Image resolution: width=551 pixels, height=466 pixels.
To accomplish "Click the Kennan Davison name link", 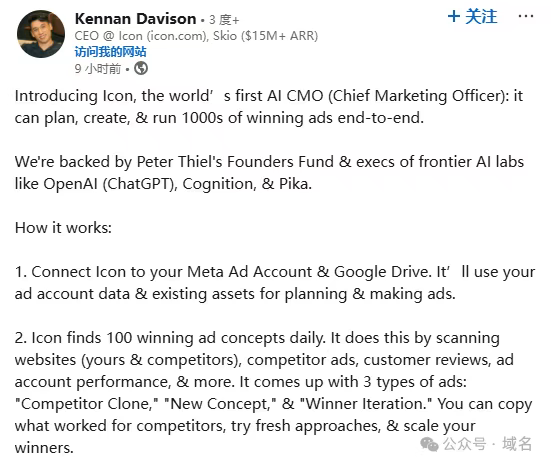I will point(135,19).
